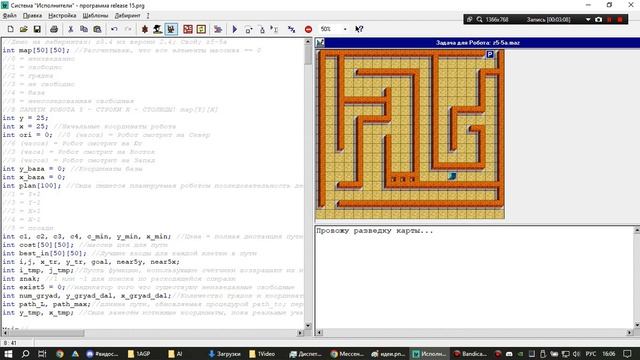This screenshot has width=640, height=360.
Task: Open the Правка menu
Action: (x=32, y=16)
